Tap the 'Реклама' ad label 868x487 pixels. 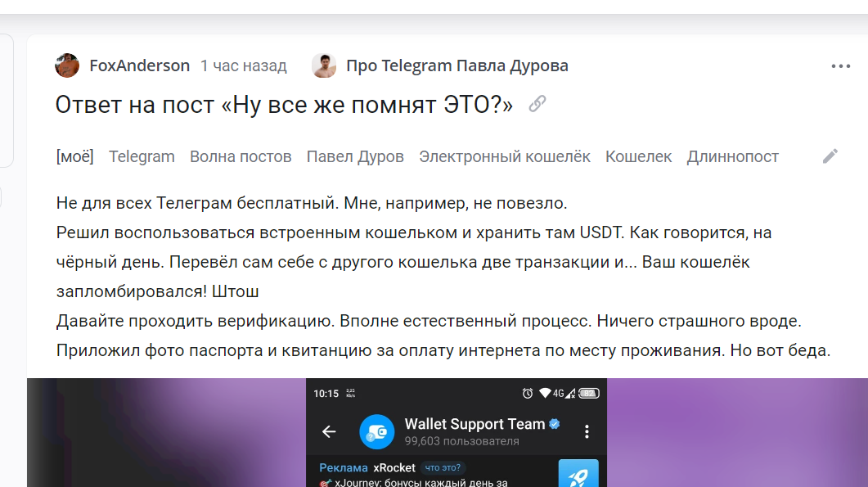pos(344,467)
